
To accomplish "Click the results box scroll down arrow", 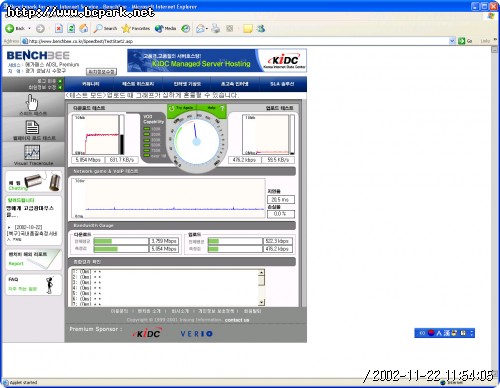I will (261, 302).
